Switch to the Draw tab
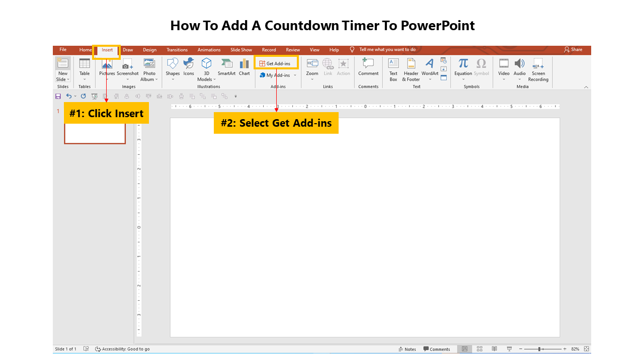Screen dimensions: 644x362 tap(128, 50)
